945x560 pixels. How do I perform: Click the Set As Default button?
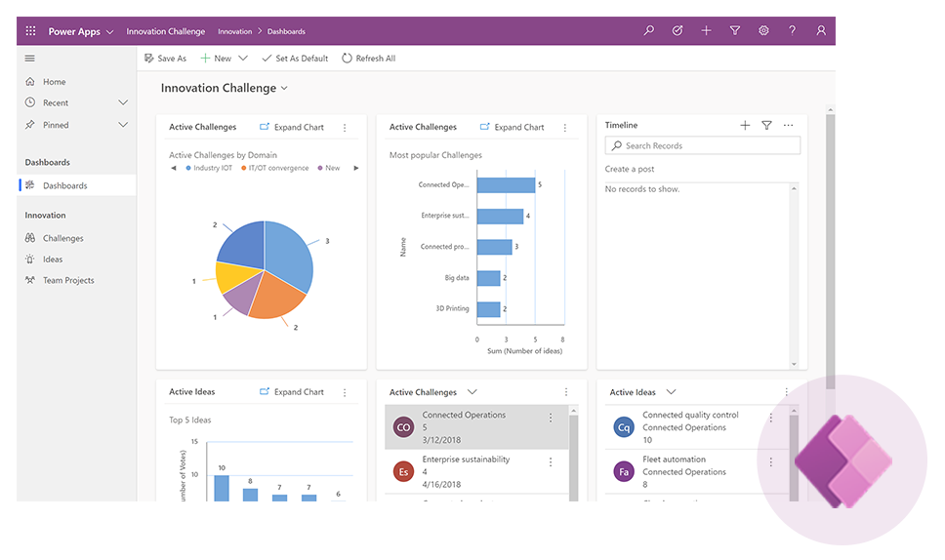tap(295, 59)
